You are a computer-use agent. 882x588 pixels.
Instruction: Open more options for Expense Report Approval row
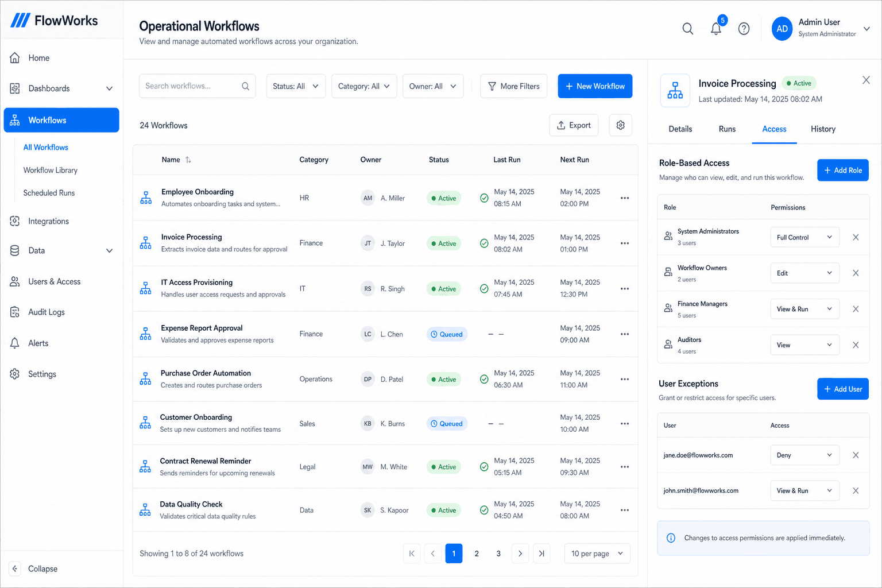coord(625,334)
